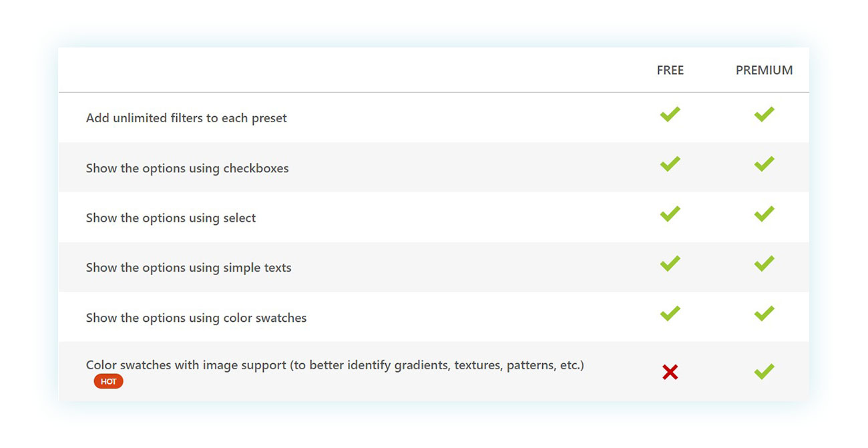Click PREMIUM checkmark in select row
This screenshot has height=448, width=868.
pyautogui.click(x=764, y=214)
